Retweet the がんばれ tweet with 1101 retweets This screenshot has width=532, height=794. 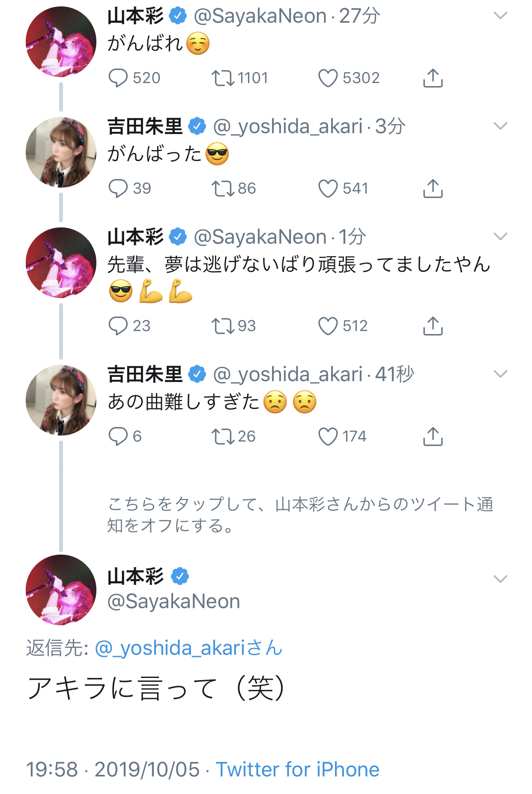(x=223, y=78)
